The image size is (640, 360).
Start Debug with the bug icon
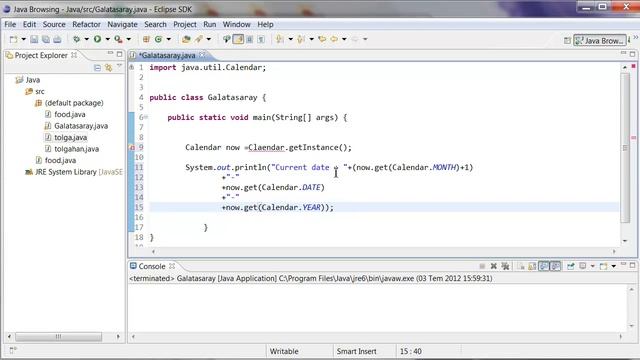pyautogui.click(x=76, y=39)
